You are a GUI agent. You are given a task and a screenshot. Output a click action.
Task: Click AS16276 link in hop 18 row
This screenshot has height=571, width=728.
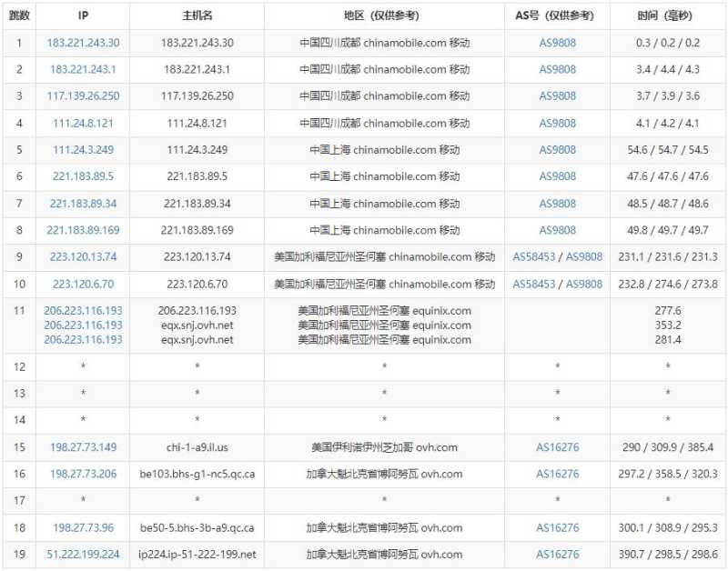pyautogui.click(x=558, y=528)
